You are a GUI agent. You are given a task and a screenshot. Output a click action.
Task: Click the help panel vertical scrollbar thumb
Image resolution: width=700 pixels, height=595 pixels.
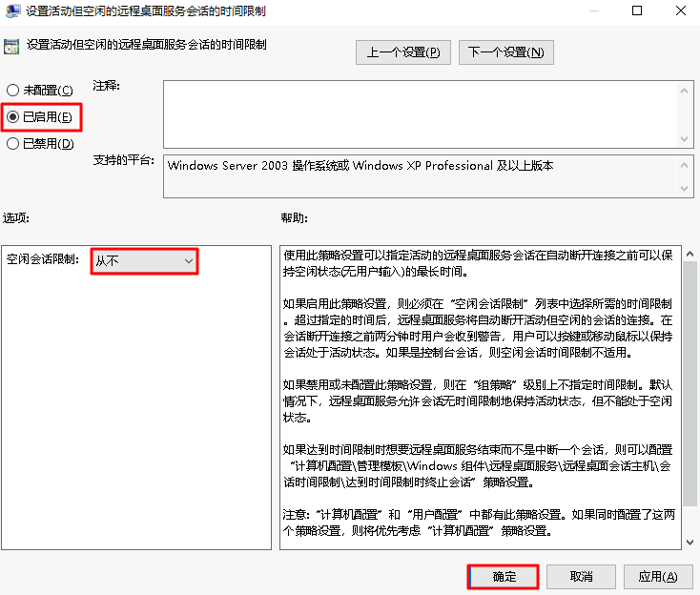pos(690,384)
